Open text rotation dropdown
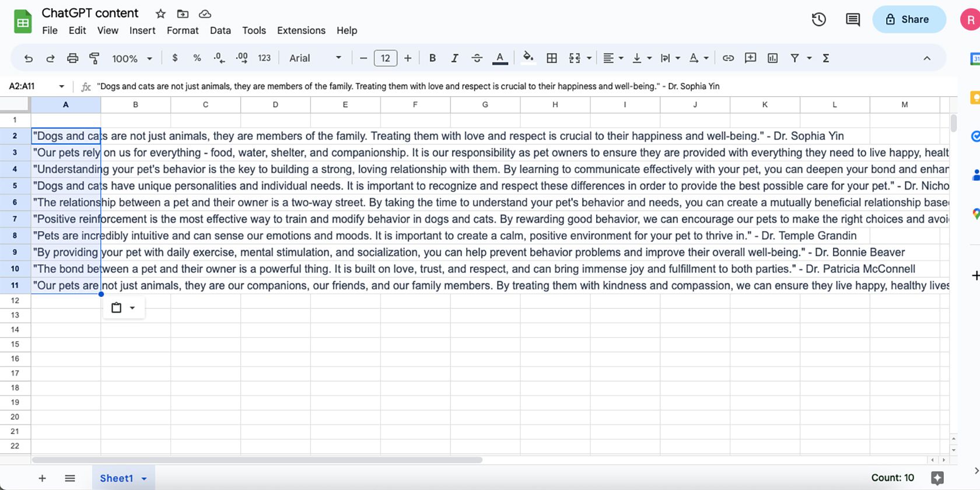 pyautogui.click(x=698, y=58)
